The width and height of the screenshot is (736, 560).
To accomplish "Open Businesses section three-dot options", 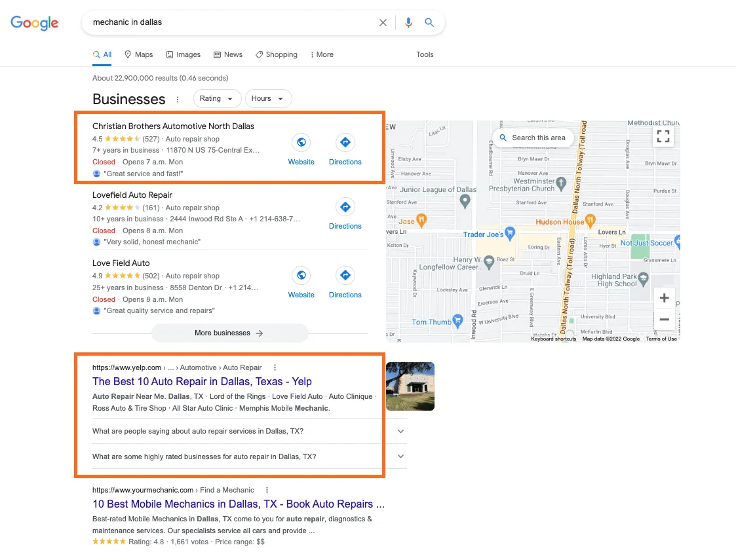I will (x=178, y=100).
